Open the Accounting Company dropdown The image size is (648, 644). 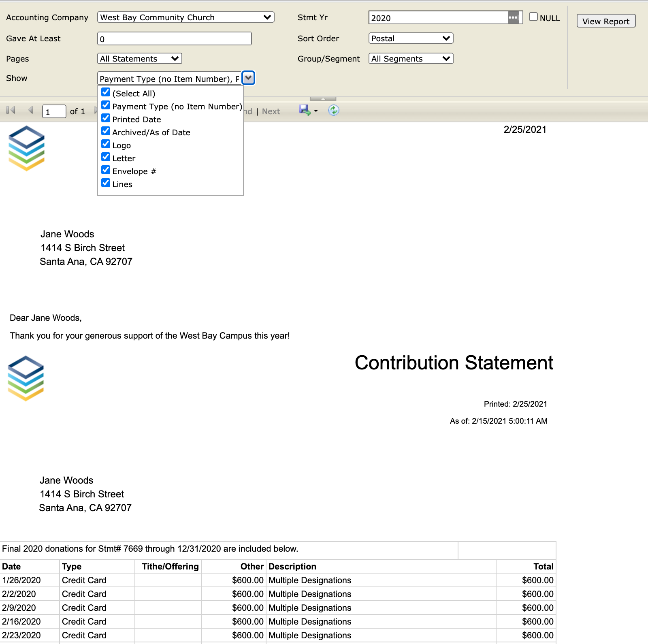(x=186, y=17)
